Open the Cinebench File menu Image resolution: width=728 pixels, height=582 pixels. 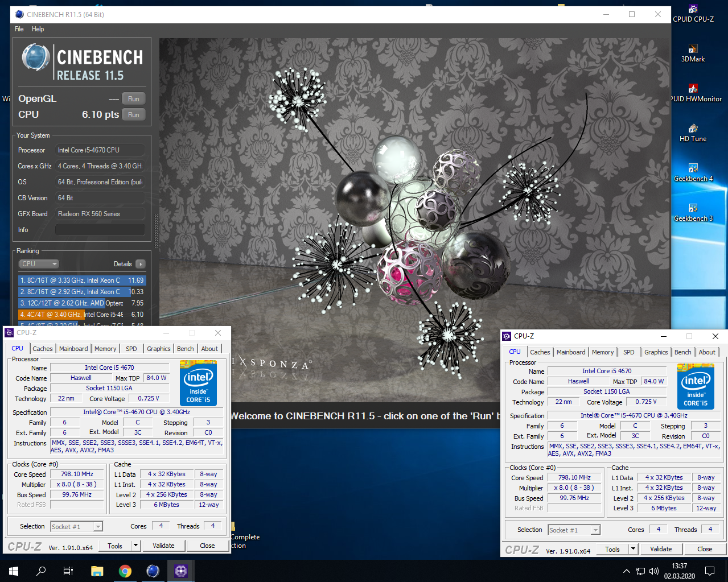point(19,29)
